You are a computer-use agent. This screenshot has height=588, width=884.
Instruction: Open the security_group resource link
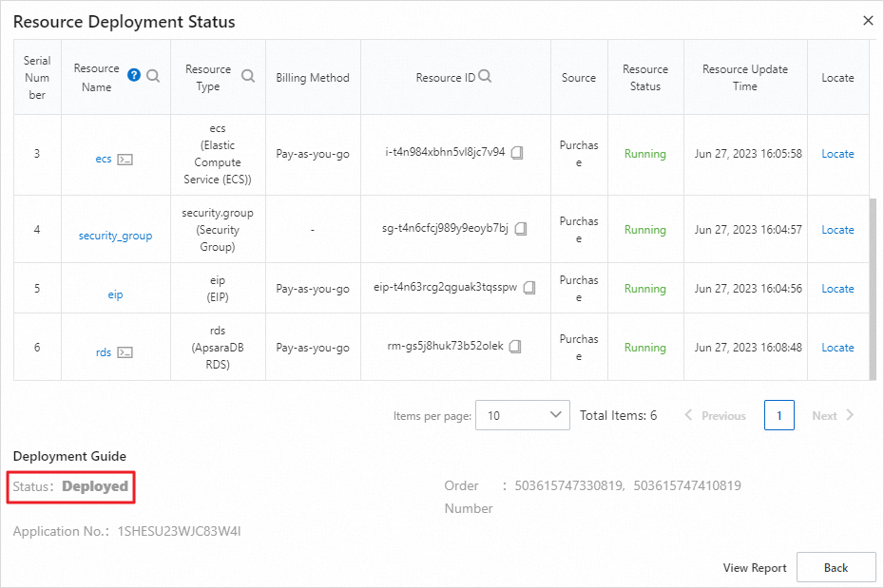click(115, 236)
